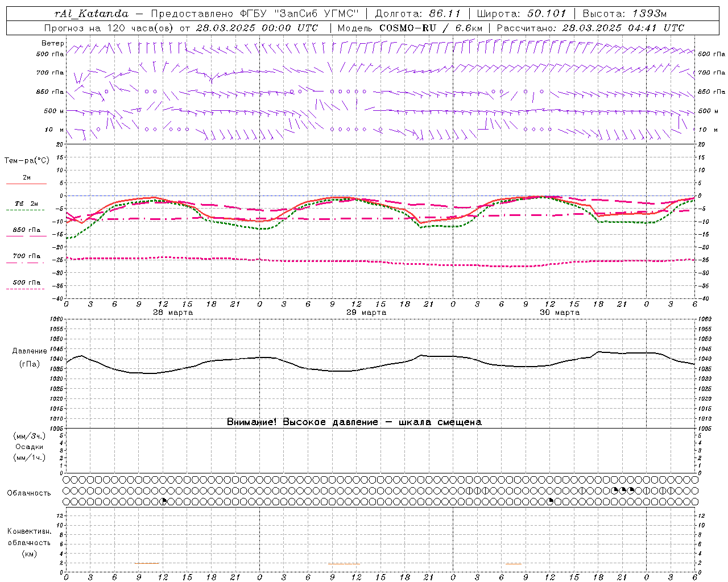Click 1060 at top of left pressure axis
The image size is (728, 582).
tap(57, 319)
